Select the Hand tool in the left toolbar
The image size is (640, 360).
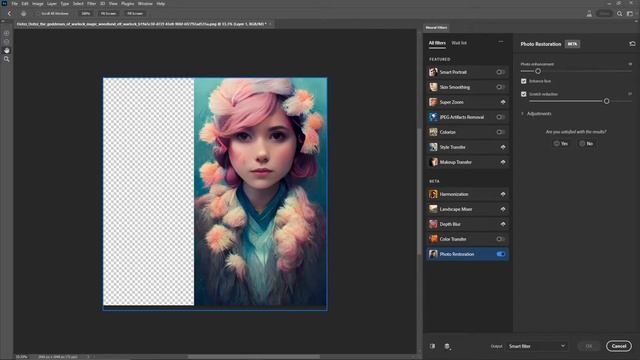click(7, 50)
